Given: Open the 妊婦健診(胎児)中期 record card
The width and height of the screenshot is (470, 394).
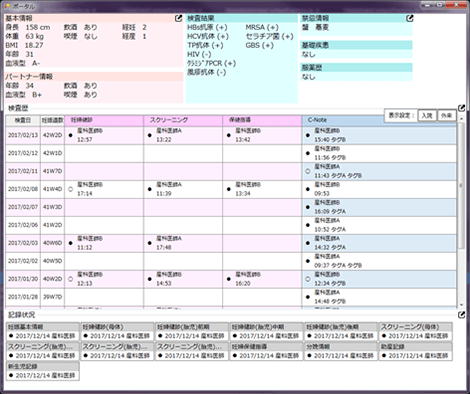Looking at the screenshot, I should (x=266, y=332).
